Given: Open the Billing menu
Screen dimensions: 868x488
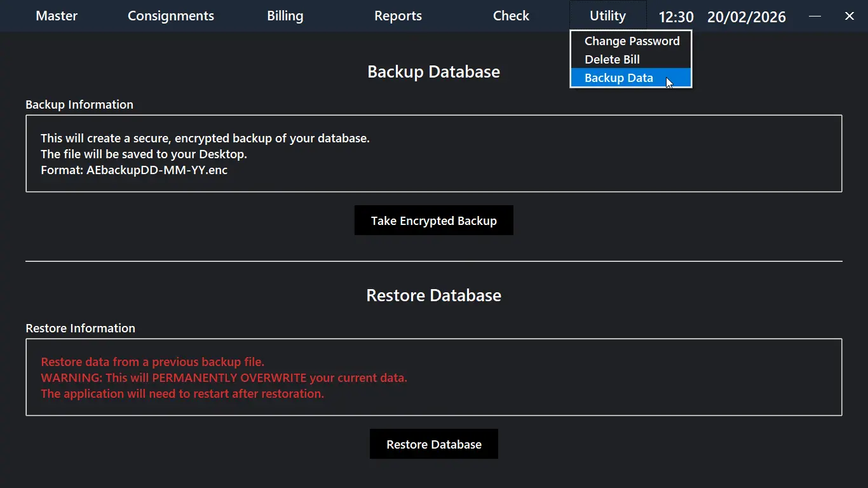Looking at the screenshot, I should click(285, 16).
